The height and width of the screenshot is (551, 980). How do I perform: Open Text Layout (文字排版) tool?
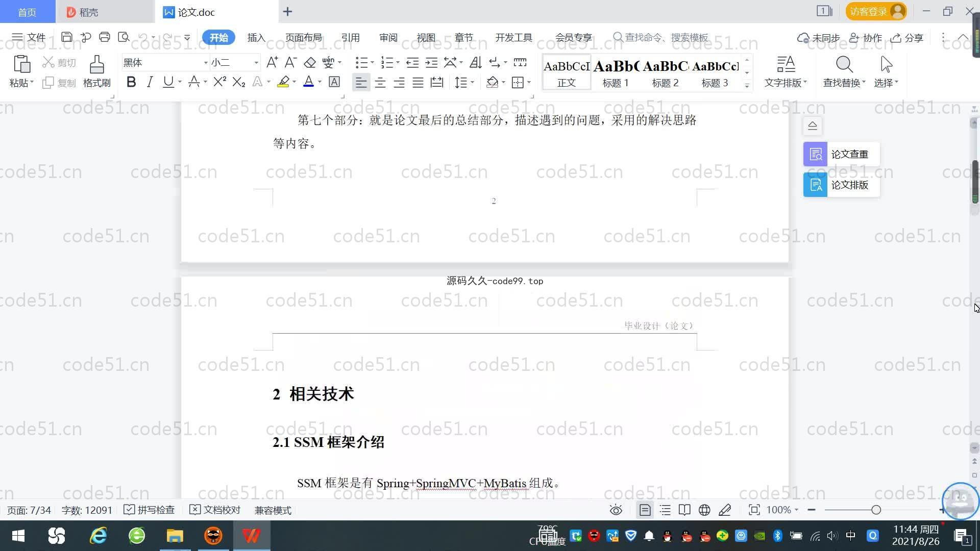tap(786, 71)
